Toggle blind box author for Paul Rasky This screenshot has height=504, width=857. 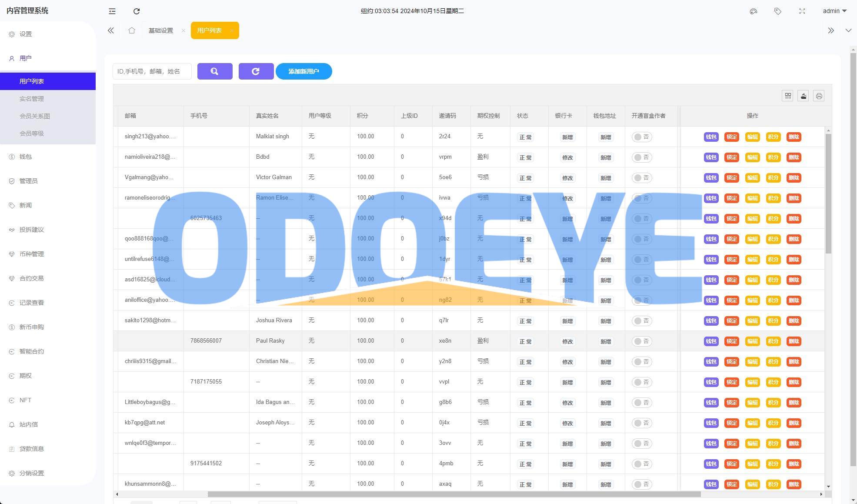click(642, 341)
